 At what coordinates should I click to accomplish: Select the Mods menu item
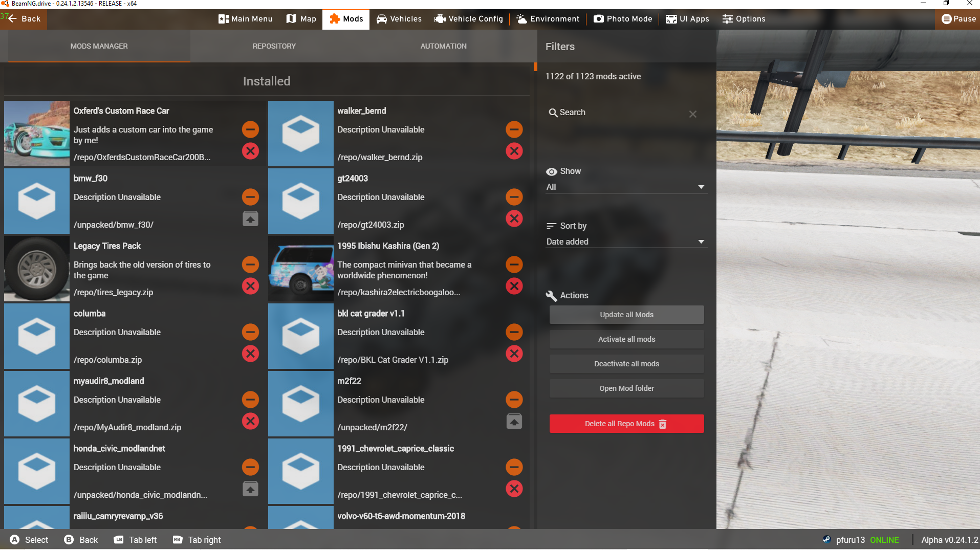click(346, 19)
